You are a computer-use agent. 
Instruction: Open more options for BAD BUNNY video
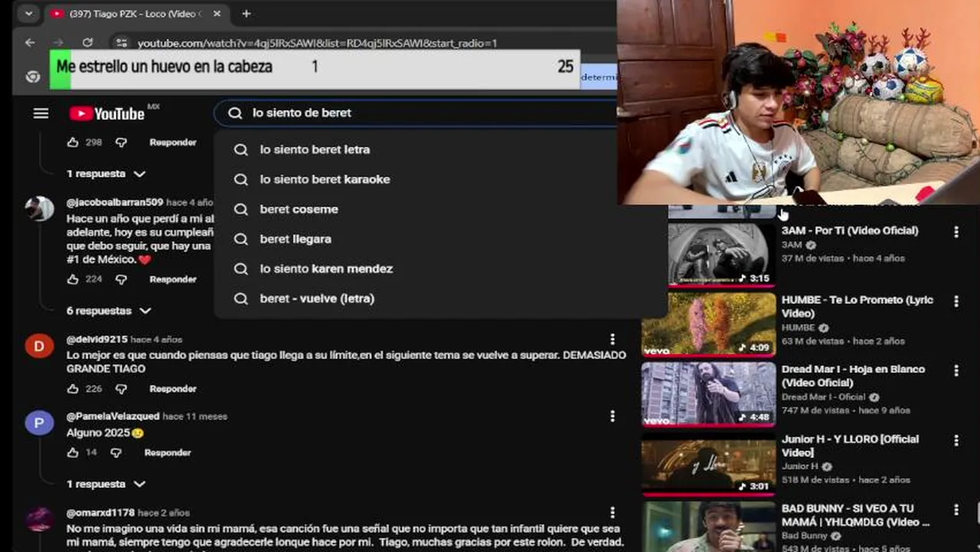[x=955, y=510]
